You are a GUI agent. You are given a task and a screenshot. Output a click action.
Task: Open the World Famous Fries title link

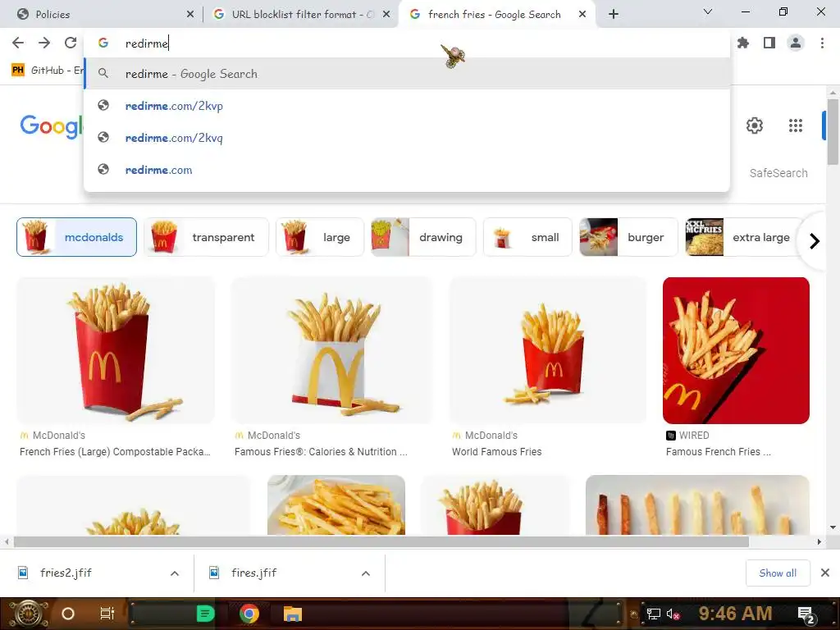(496, 452)
